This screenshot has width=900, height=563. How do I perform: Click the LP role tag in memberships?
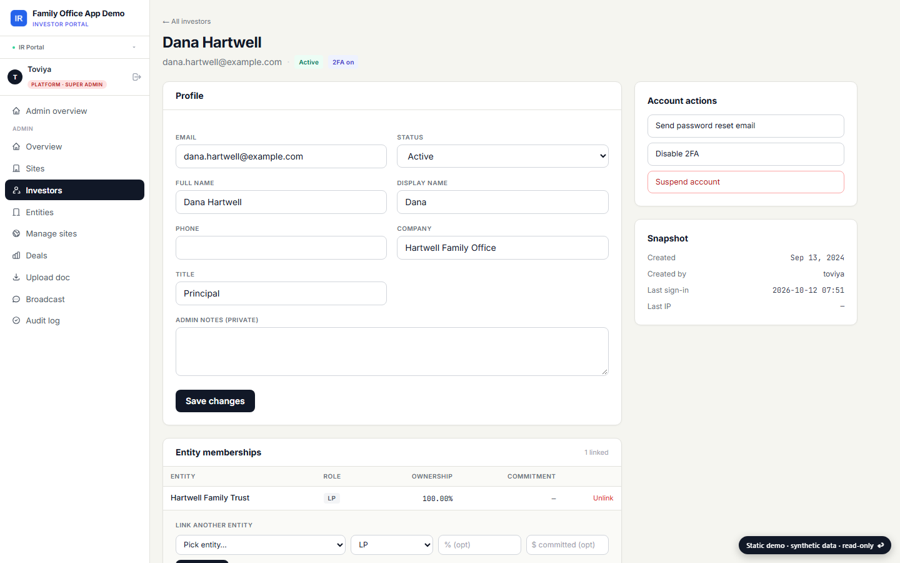point(332,498)
